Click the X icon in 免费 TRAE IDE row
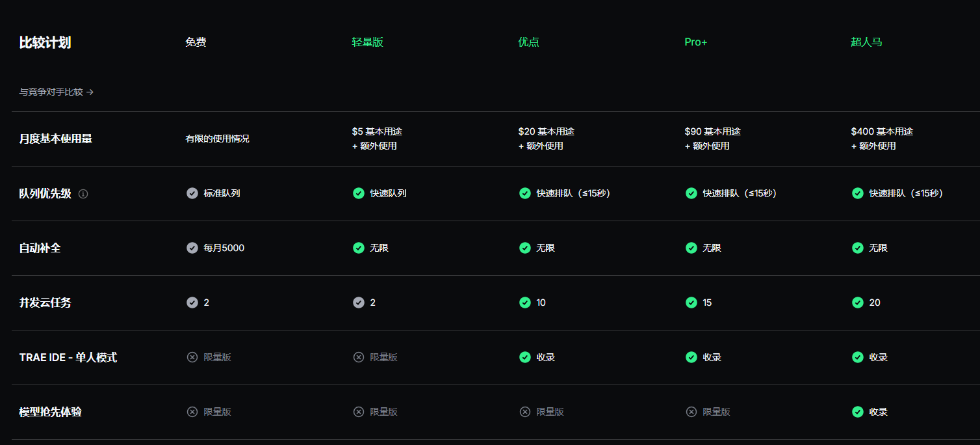The image size is (980, 445). (192, 357)
